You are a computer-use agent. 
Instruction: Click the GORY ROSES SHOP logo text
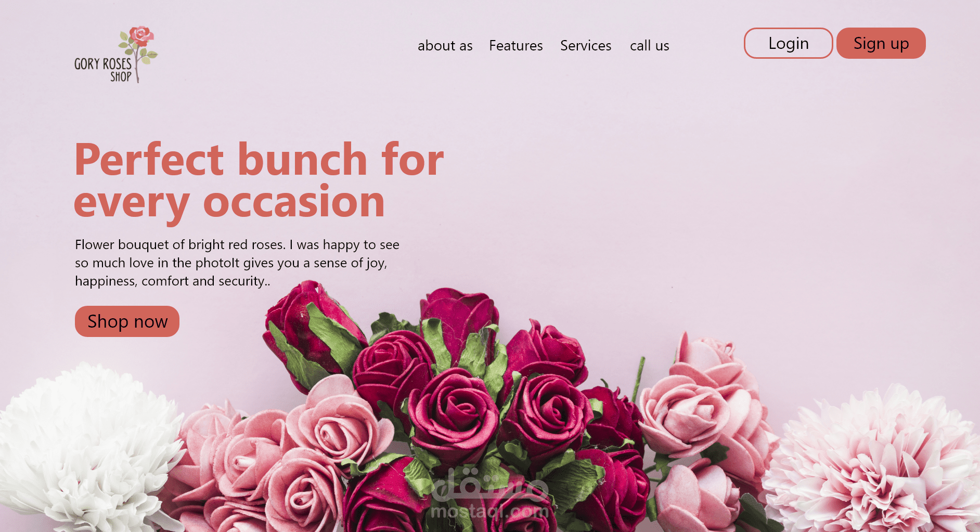point(103,70)
